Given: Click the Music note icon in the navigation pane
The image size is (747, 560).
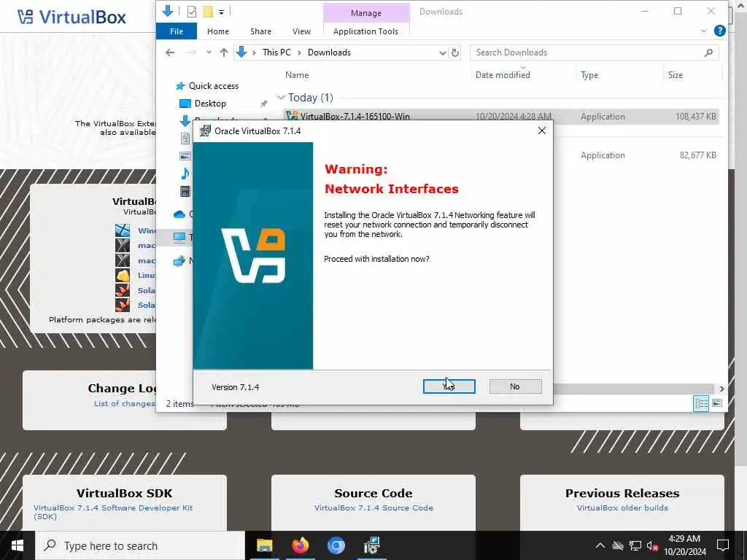Looking at the screenshot, I should tap(185, 174).
